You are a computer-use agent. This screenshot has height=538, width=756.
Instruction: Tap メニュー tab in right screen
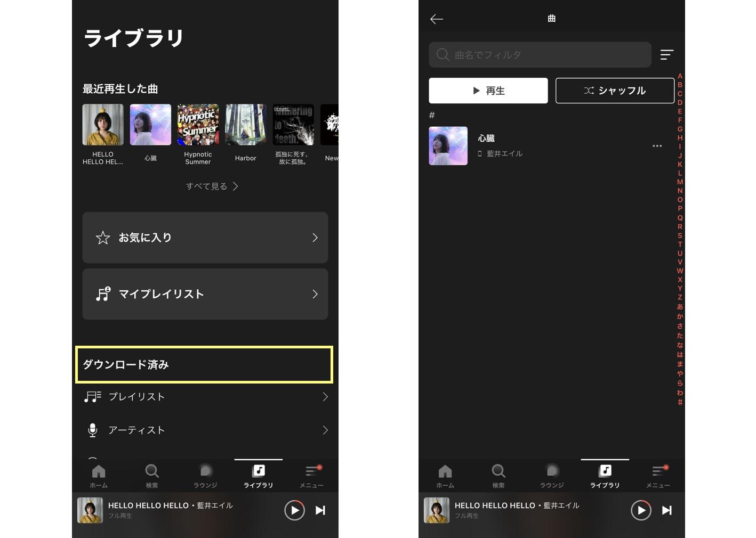[x=658, y=476]
